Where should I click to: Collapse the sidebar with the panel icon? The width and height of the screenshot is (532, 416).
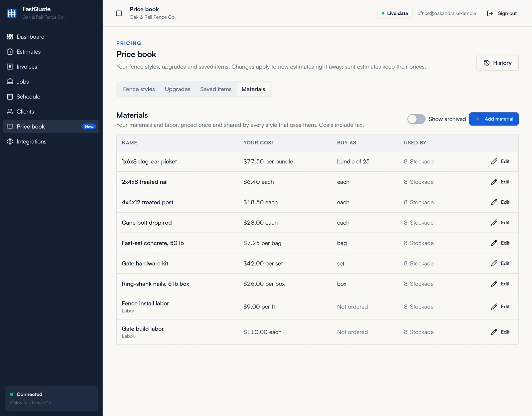(x=119, y=13)
